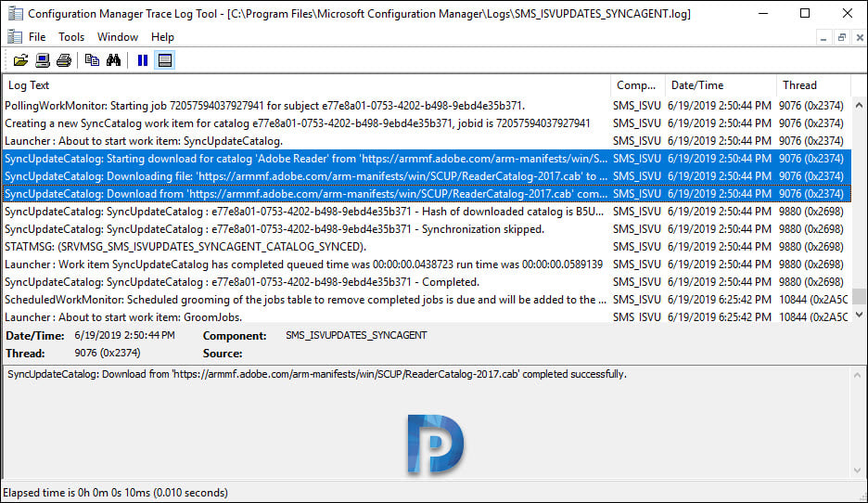Select the 'PollingWorkMonitor: Starting job' log row
Viewport: 868px width, 503px height.
click(427, 105)
